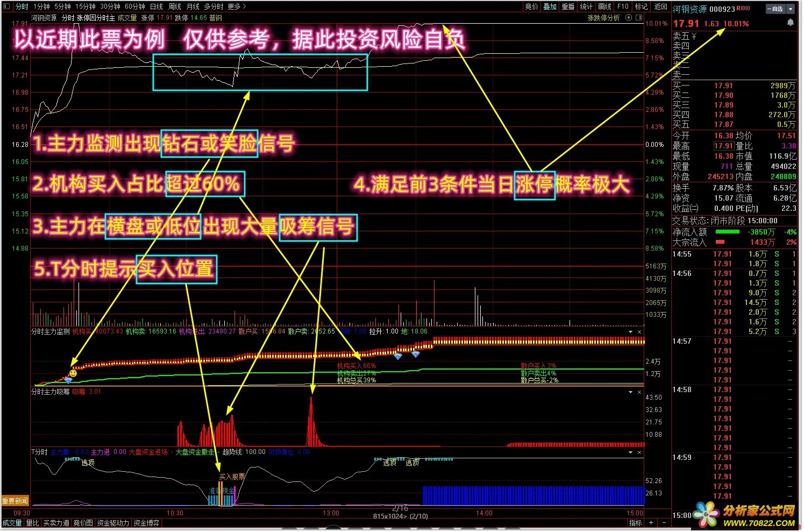Select the 竞价图 bottom tab
Screen dimensions: 804x532
point(83,523)
